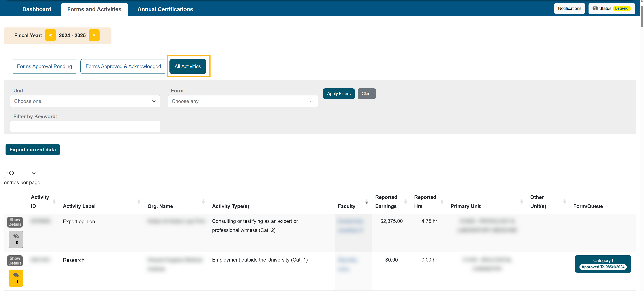The height and width of the screenshot is (291, 644).
Task: Sort by Reported Hrs arrows
Action: pos(442,202)
